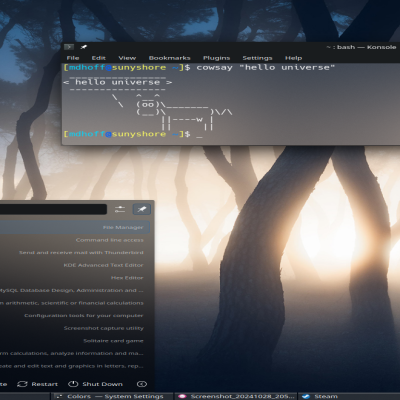The image size is (400, 400).
Task: Switch to Screenshot_20241028 taskbar entry
Action: click(x=236, y=396)
